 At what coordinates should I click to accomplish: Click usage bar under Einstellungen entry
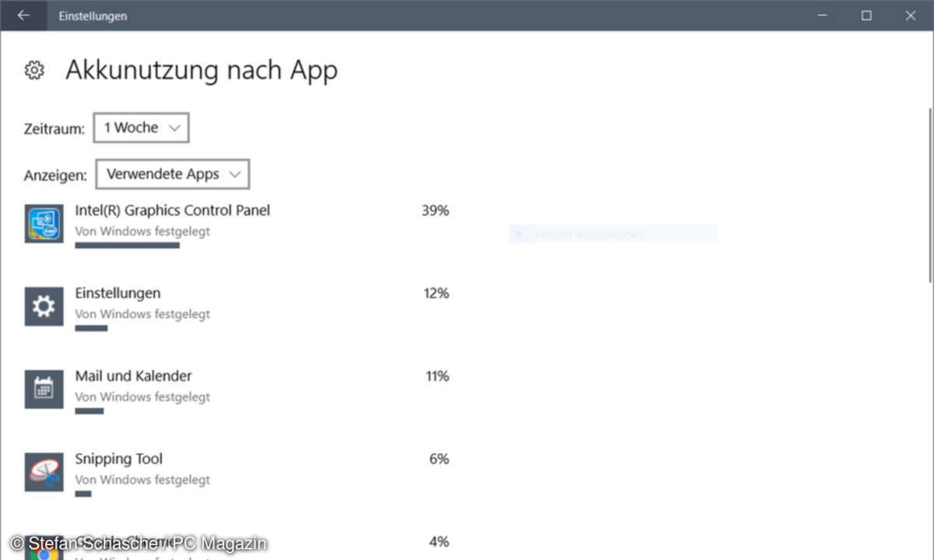tap(91, 328)
